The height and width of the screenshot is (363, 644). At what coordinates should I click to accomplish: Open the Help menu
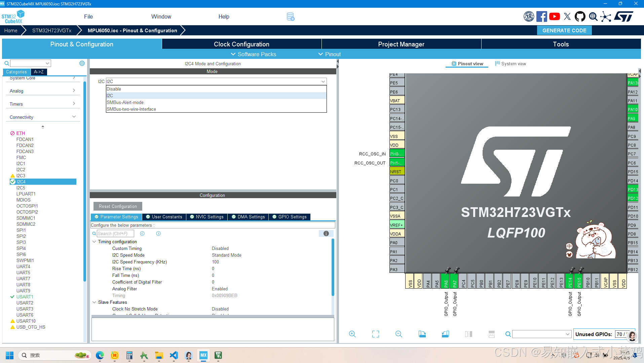point(224,16)
